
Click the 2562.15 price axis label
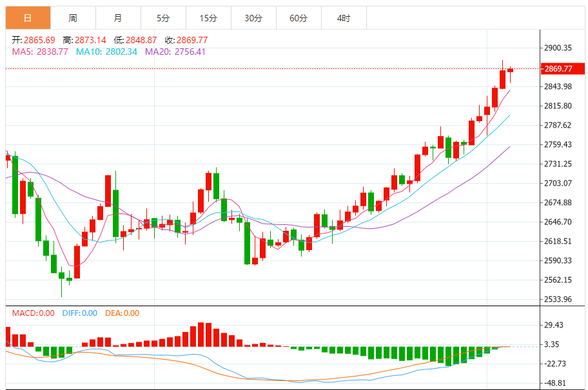(558, 280)
